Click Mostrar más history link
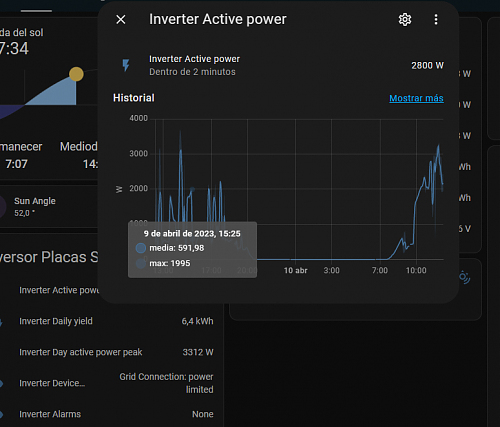The height and width of the screenshot is (427, 500). 416,98
